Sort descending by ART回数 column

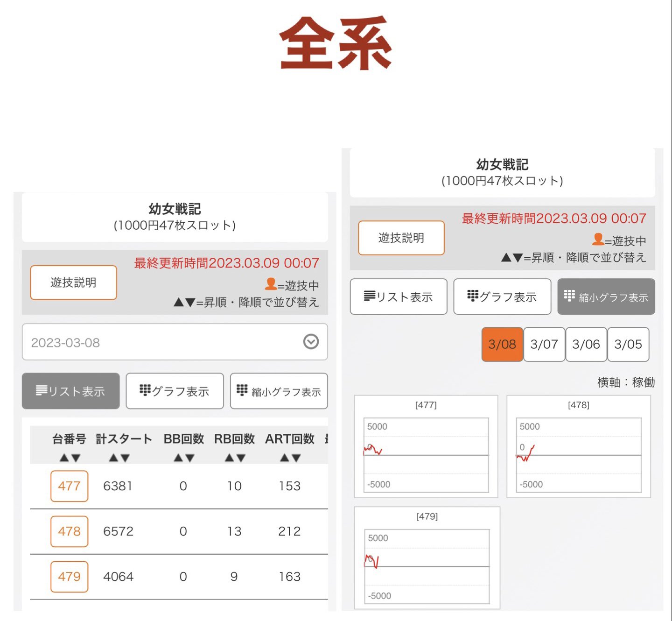point(296,458)
